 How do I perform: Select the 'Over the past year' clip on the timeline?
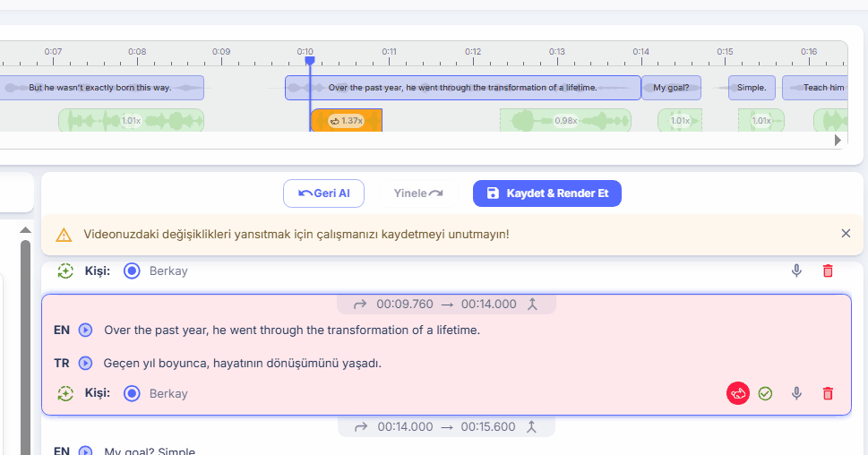(463, 88)
